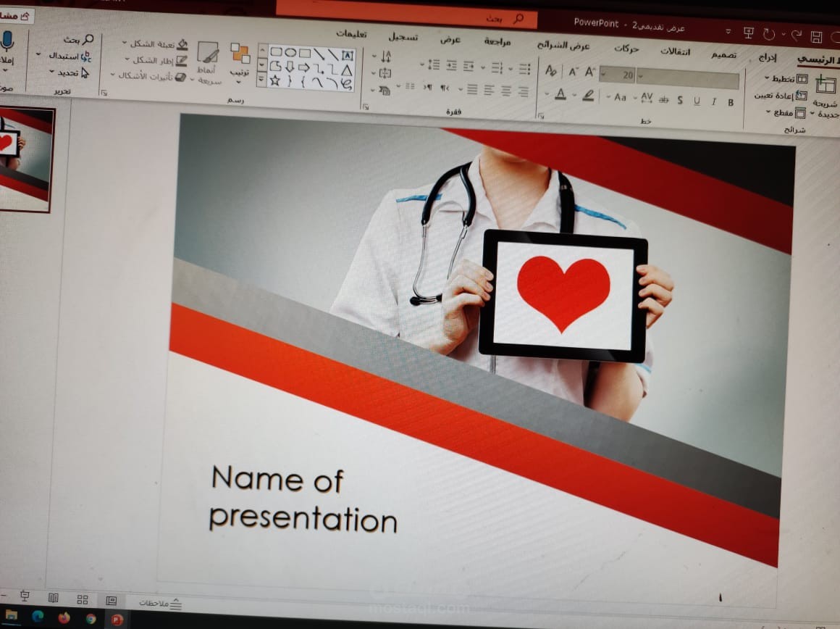The image size is (840, 629).
Task: Open عرض view ribbon tab
Action: 450,39
